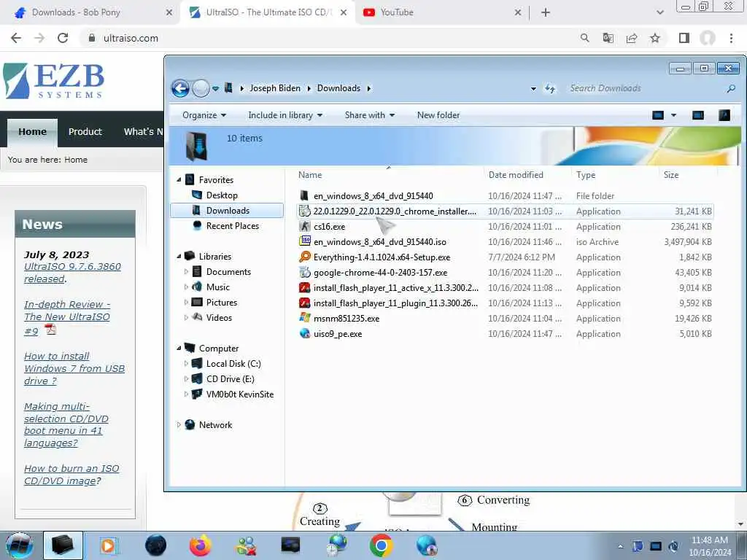Click the share page icon in Chrome
The height and width of the screenshot is (560, 747).
tap(632, 38)
